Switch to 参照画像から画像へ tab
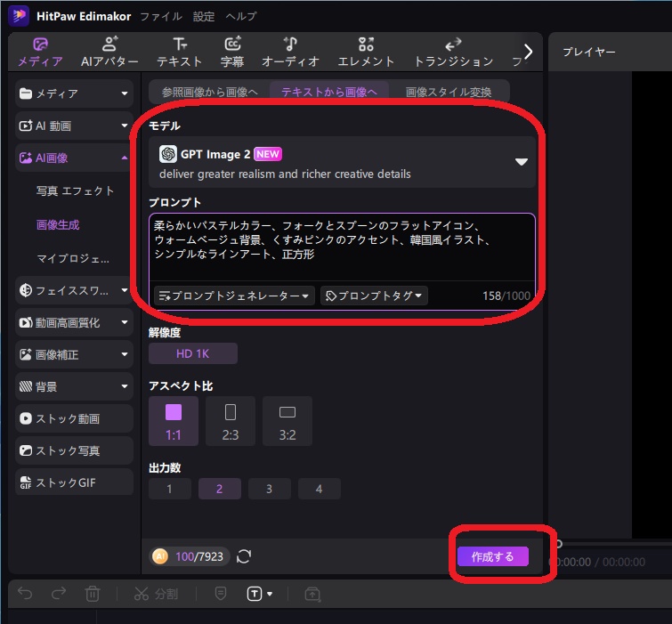 (x=209, y=92)
